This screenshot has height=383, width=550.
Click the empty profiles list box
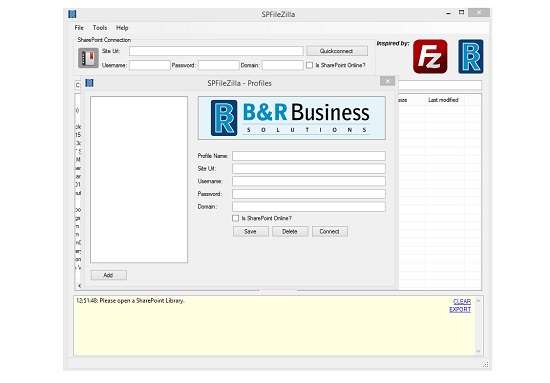pos(139,180)
